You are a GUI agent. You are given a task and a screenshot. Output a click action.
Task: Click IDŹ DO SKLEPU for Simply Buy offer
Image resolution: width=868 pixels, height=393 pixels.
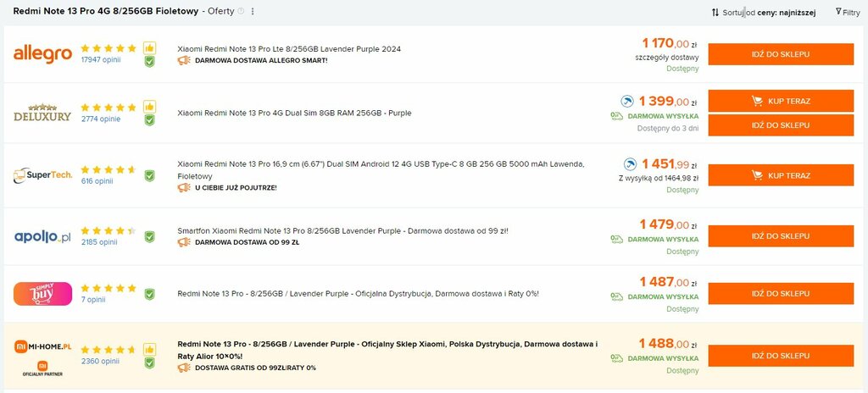tap(781, 293)
